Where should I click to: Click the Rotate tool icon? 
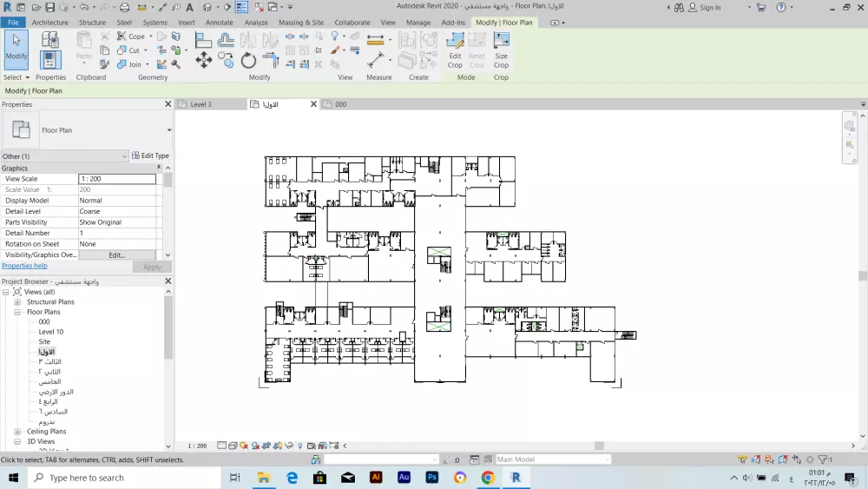point(248,60)
